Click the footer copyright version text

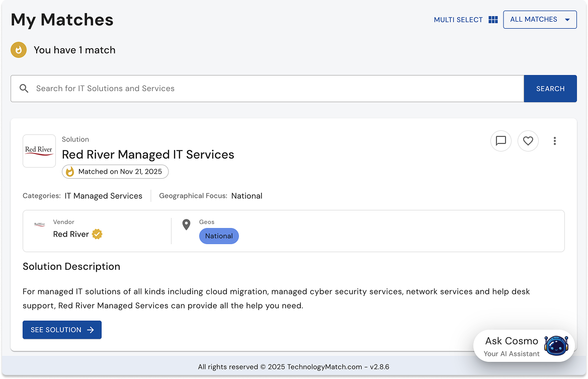(294, 367)
